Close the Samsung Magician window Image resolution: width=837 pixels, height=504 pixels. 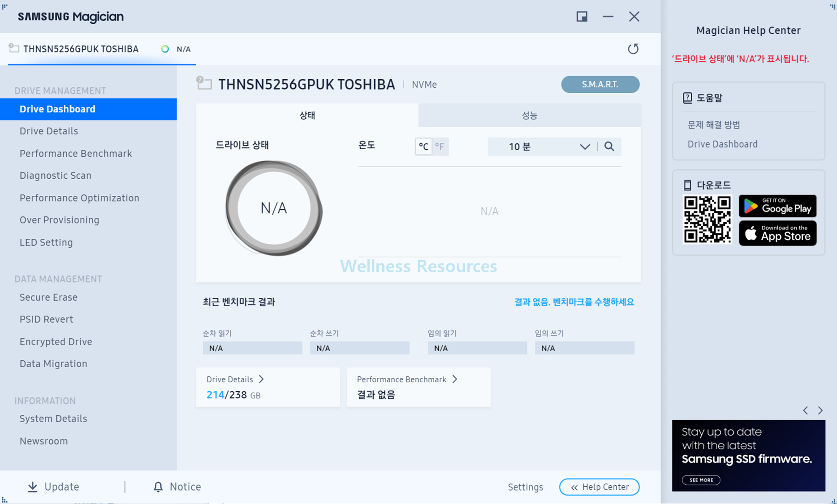(634, 17)
